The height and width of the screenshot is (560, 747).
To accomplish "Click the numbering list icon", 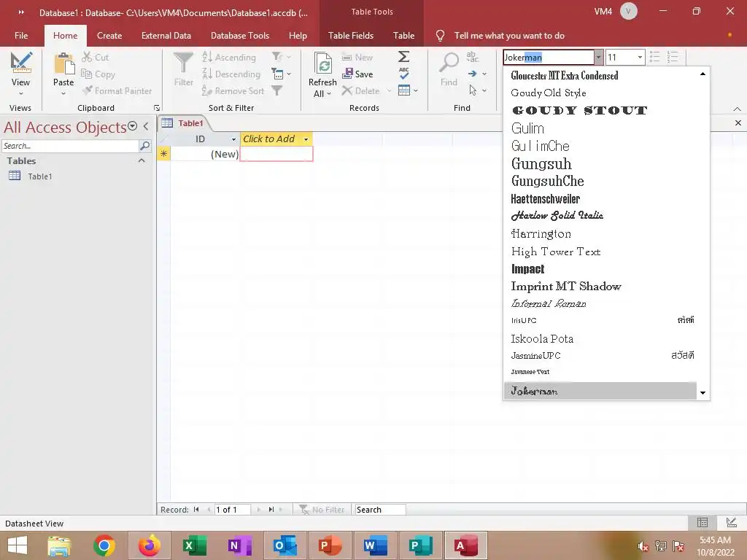I will tap(673, 57).
